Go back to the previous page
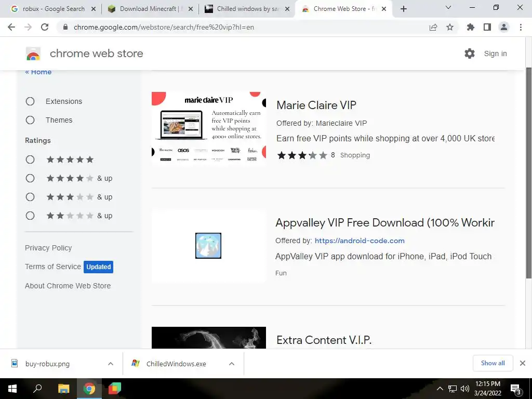Image resolution: width=532 pixels, height=399 pixels. tap(11, 27)
